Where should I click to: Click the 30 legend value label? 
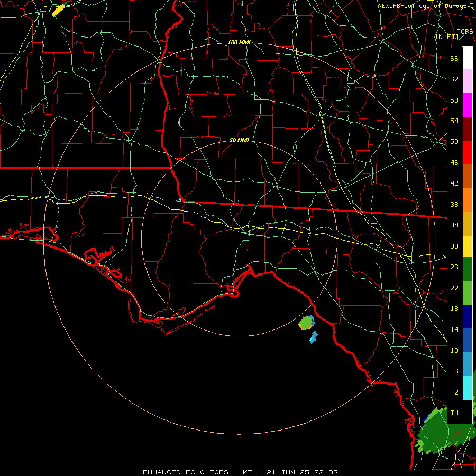(454, 246)
